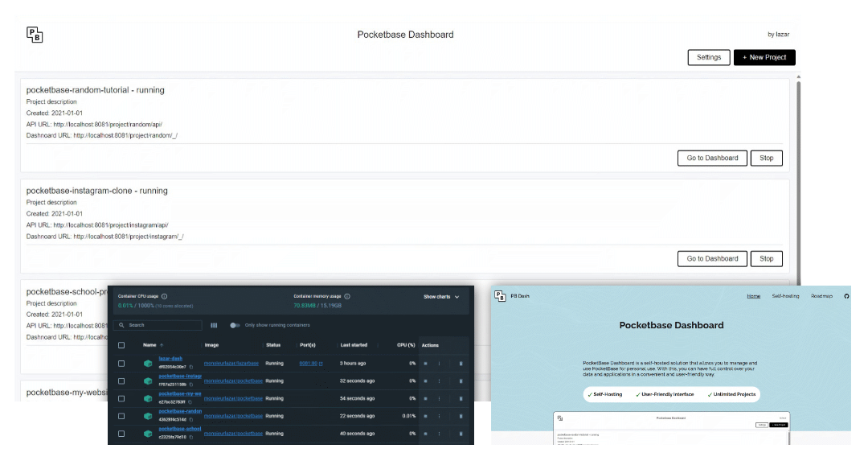The height and width of the screenshot is (461, 868).
Task: Check the select-all containers checkbox in header
Action: point(121,345)
